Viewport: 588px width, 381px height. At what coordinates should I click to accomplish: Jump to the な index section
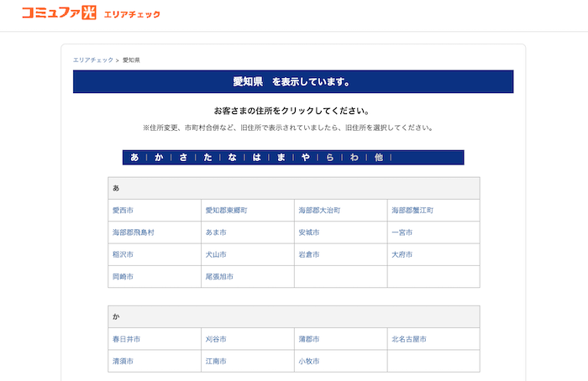click(233, 157)
